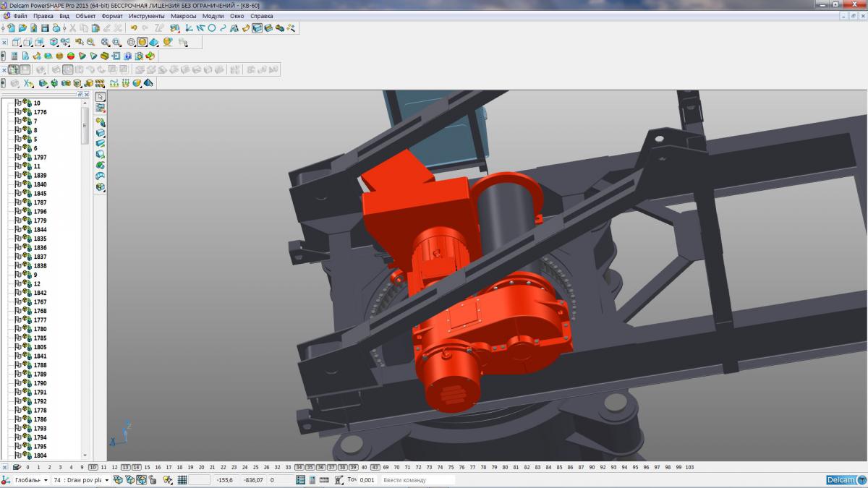Select the Solid creation tool (highlighted box)
868x488 pixels.
[257, 28]
